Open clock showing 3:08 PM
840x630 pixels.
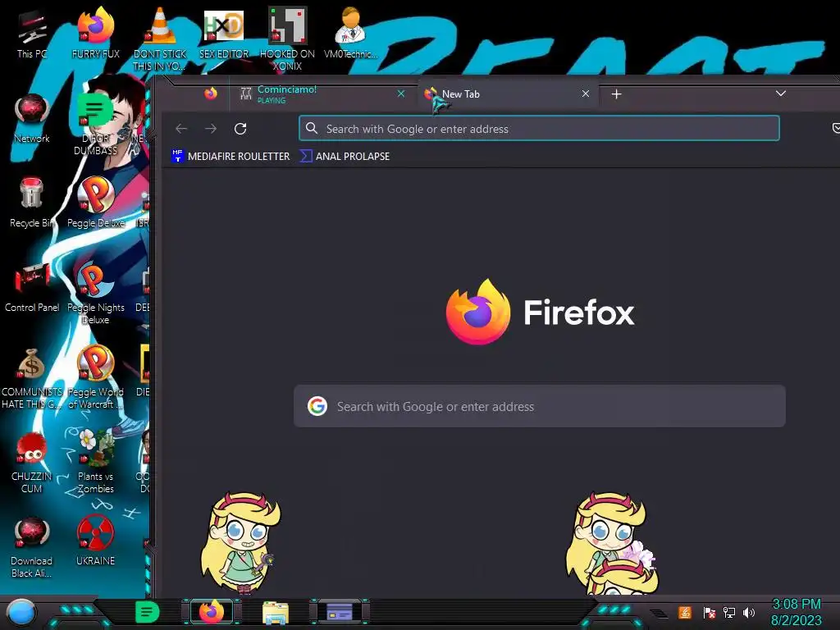[796, 612]
